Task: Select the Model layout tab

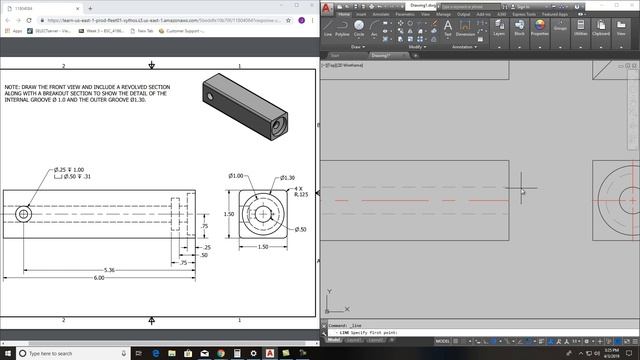Action: click(x=334, y=340)
